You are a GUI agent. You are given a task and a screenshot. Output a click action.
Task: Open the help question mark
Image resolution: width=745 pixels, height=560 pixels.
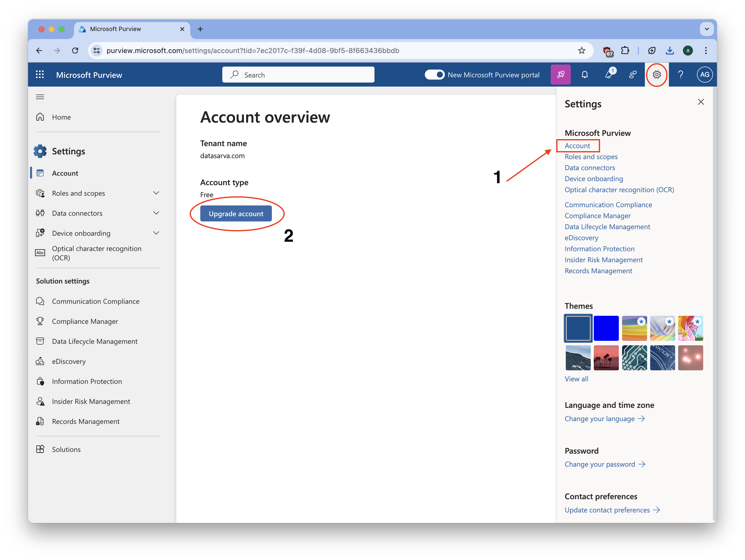[x=681, y=75]
